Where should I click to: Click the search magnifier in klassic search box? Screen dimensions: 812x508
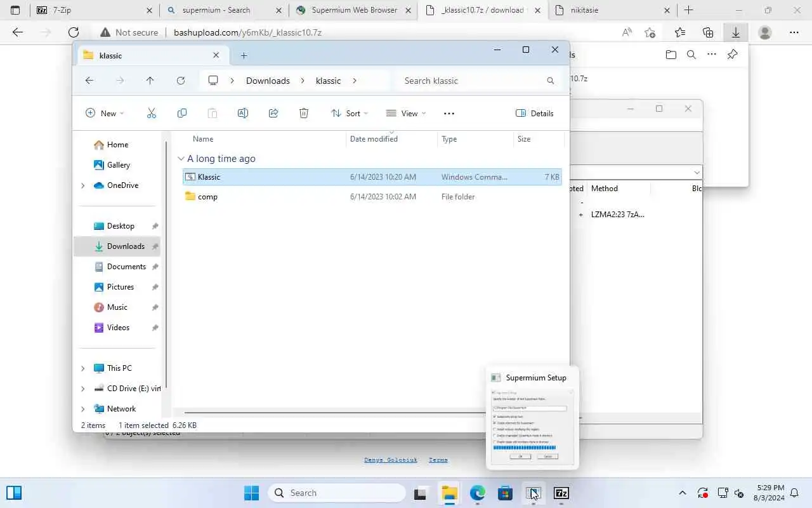pyautogui.click(x=550, y=81)
